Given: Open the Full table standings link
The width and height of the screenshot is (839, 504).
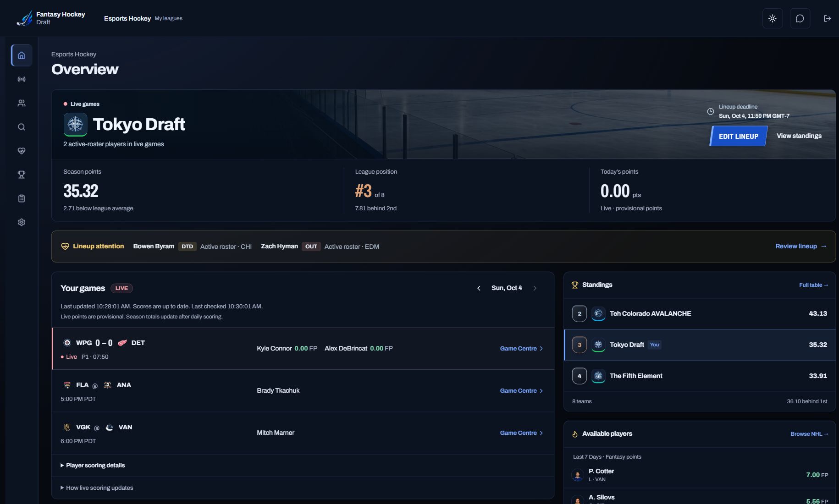Looking at the screenshot, I should [x=813, y=285].
